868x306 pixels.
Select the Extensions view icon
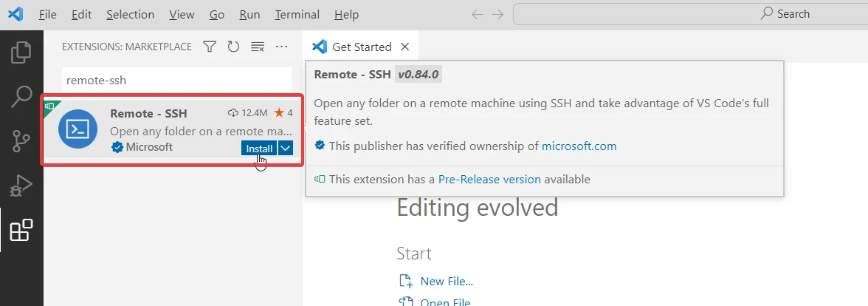[x=21, y=230]
